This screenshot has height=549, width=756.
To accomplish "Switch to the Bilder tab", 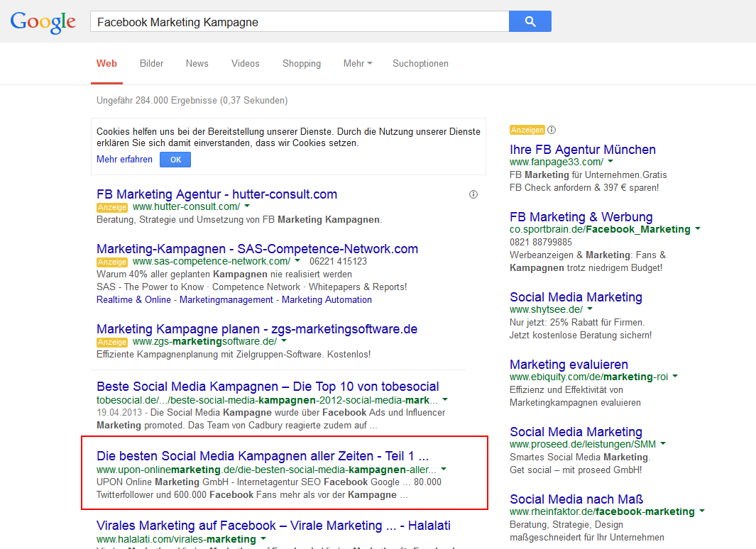I will [x=151, y=64].
